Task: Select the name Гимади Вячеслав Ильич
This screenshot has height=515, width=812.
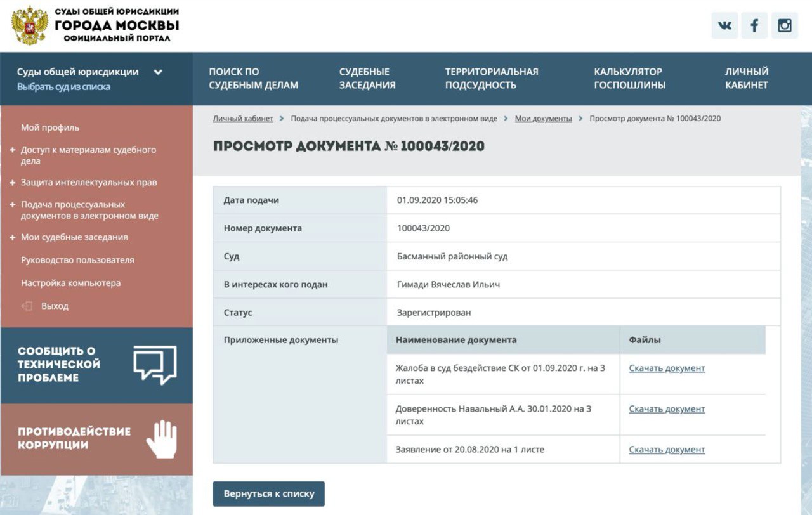Action: click(449, 285)
